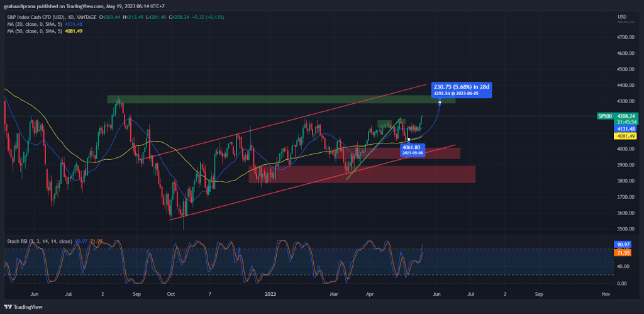
Task: Click the green SP500 4208.24 price label
Action: 616,116
